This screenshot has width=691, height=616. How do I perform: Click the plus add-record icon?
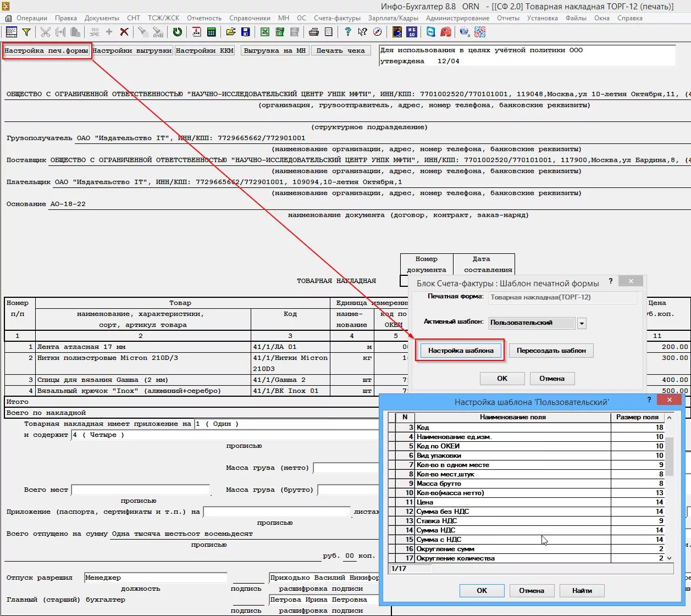coord(109,32)
